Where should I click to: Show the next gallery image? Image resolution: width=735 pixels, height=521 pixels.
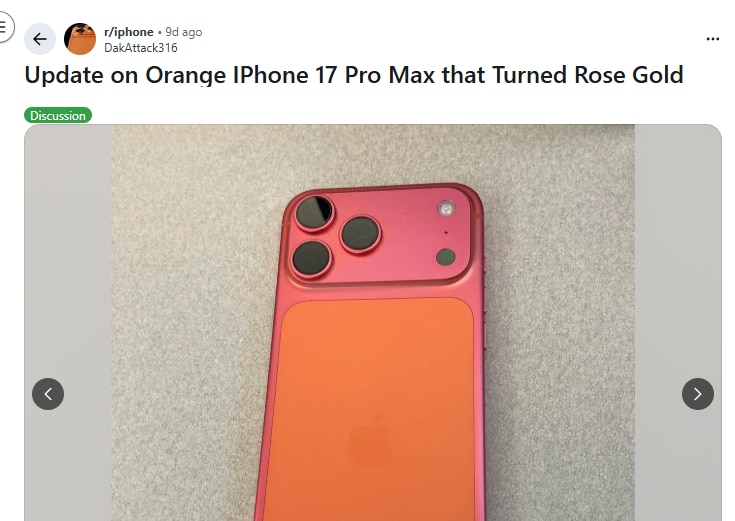pos(698,394)
